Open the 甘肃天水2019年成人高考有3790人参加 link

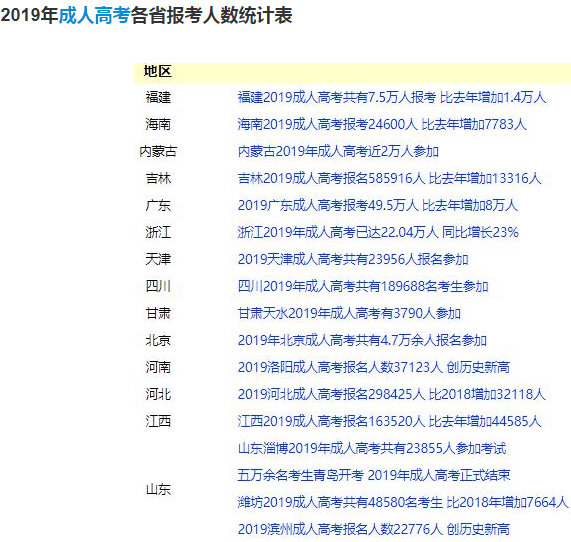coord(349,313)
